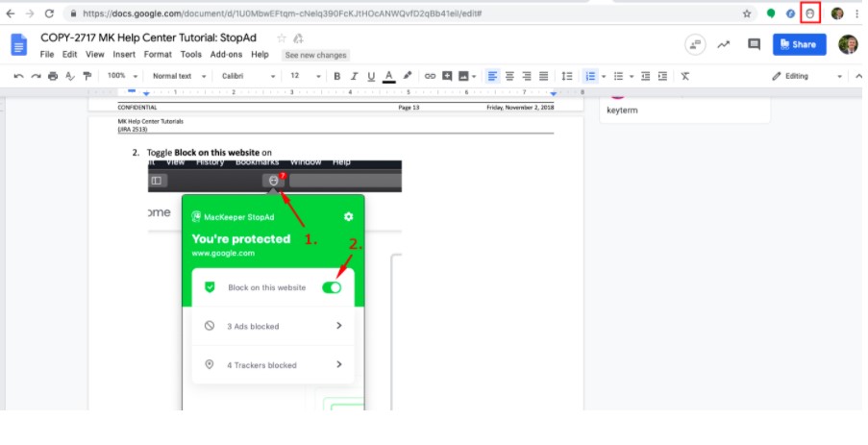Click the blue round extension icon in the browser toolbar
This screenshot has height=445, width=868.
pyautogui.click(x=790, y=13)
